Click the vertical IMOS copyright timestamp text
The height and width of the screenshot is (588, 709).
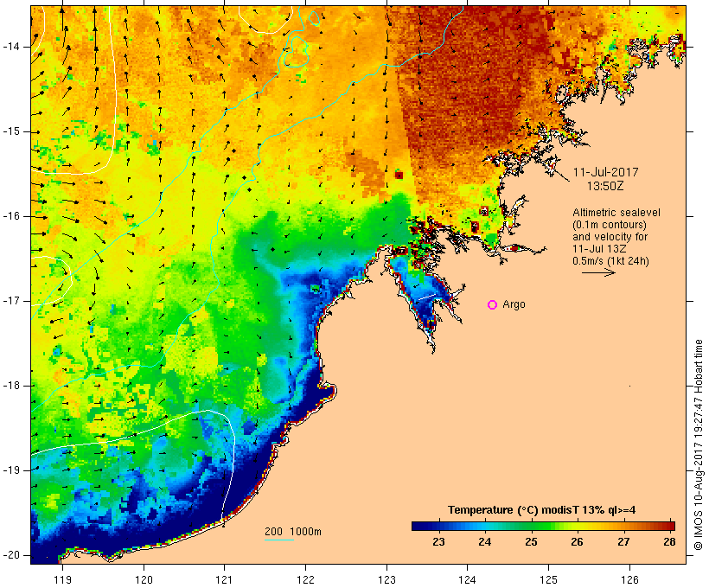[x=699, y=444]
